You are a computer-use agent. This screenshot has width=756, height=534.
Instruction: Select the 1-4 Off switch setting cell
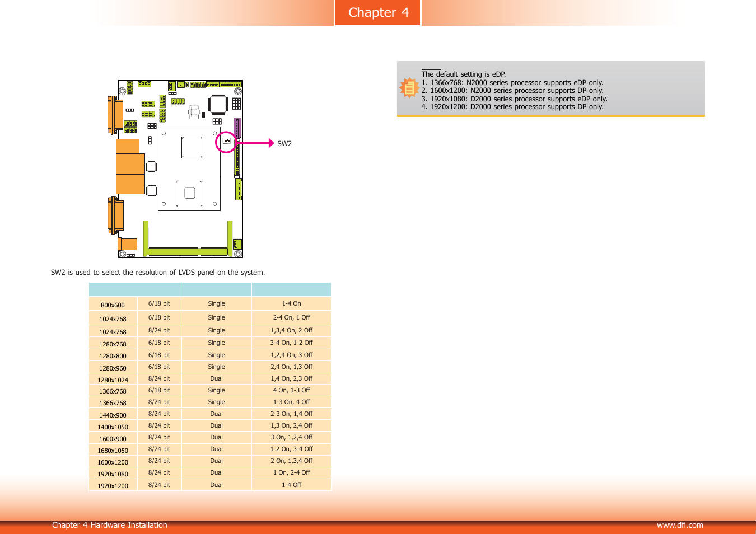(x=291, y=485)
